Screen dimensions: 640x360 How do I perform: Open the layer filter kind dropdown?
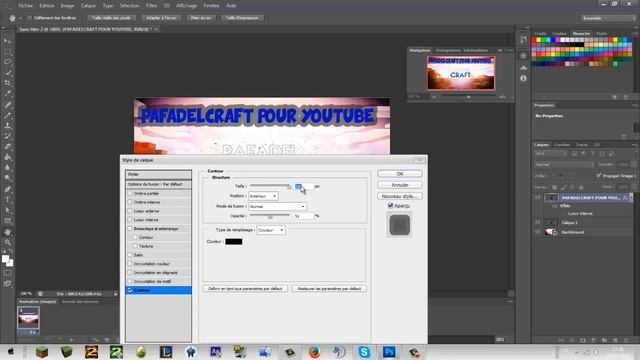551,154
